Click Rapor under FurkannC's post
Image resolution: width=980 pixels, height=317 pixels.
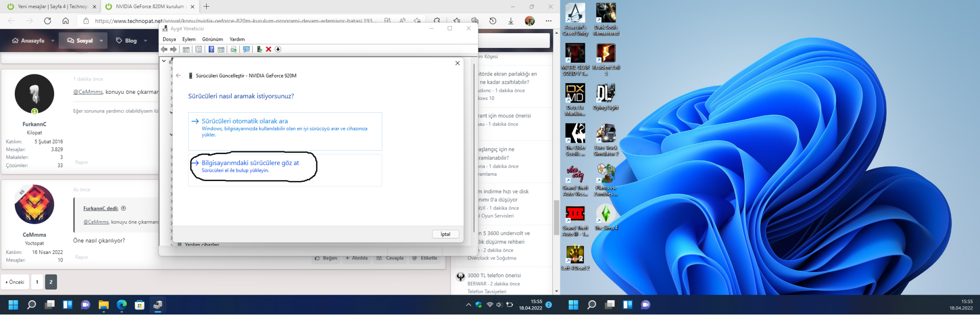tap(82, 162)
